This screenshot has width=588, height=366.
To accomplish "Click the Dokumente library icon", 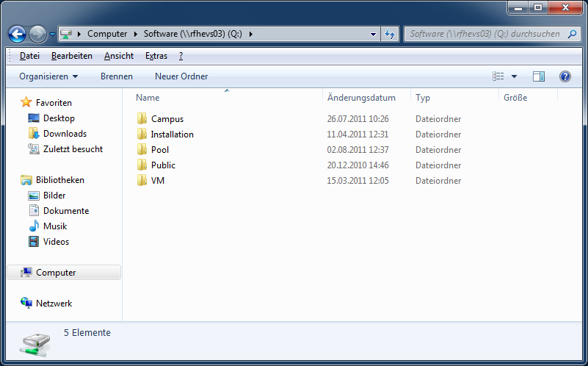I will pos(34,211).
